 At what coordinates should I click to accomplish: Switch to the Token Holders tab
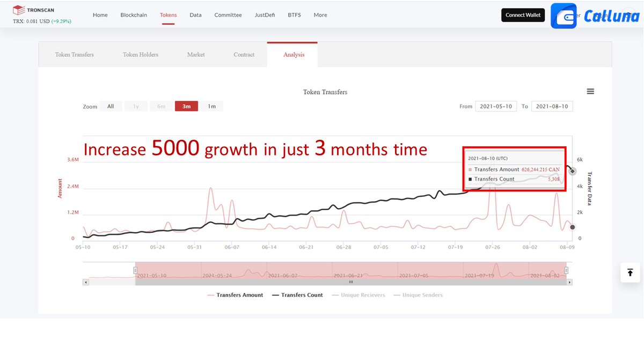(141, 55)
